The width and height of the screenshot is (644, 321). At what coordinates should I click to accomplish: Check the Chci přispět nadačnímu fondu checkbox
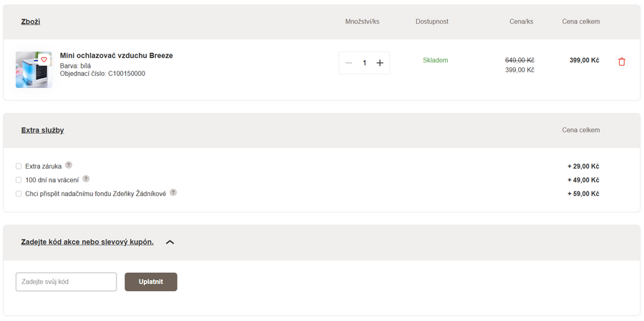(x=19, y=193)
